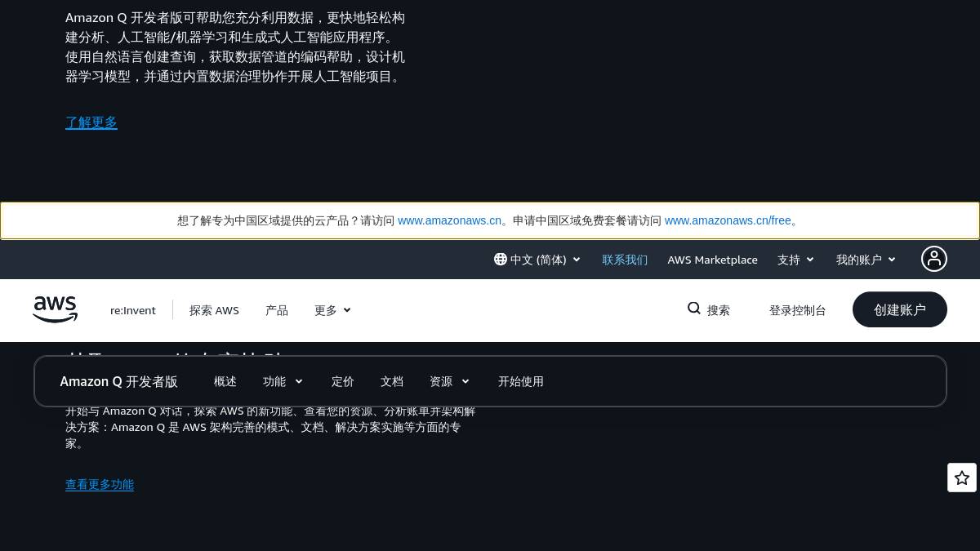
Task: Expand the 支持 dropdown
Action: pyautogui.click(x=796, y=260)
